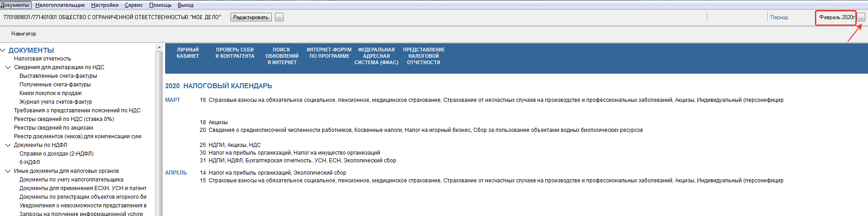Open Справки о доходах (2-НДФЛ)

click(x=56, y=154)
